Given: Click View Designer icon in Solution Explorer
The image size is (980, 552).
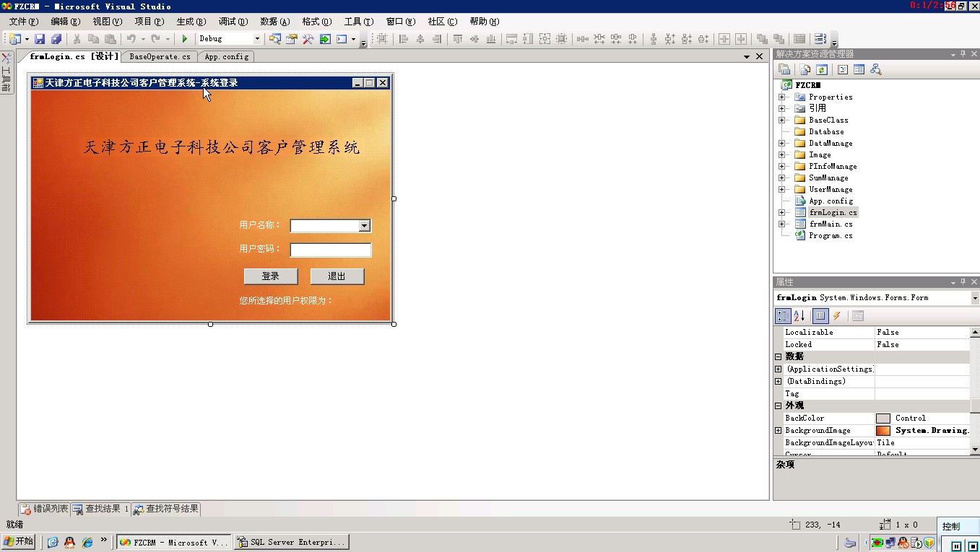Looking at the screenshot, I should [859, 70].
